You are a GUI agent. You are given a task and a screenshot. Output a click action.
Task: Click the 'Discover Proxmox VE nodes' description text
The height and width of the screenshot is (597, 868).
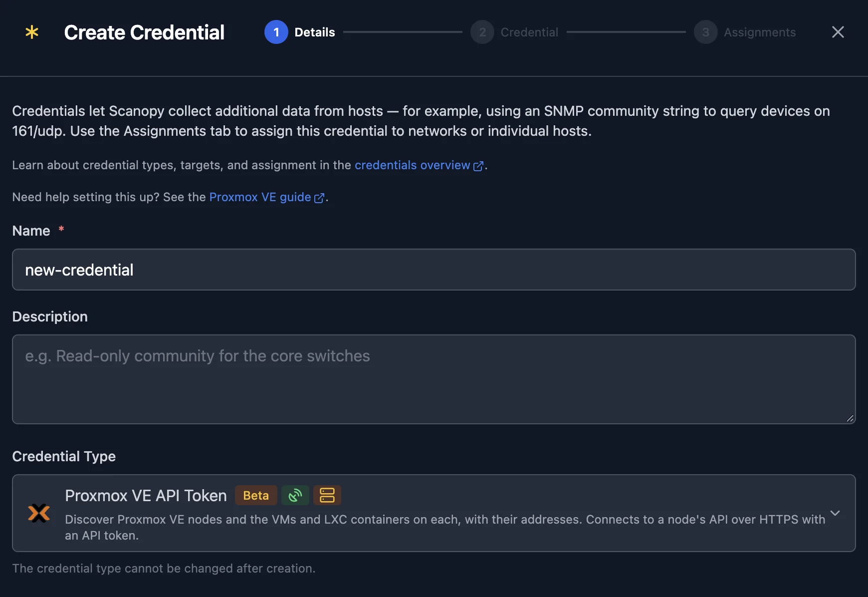click(x=445, y=527)
